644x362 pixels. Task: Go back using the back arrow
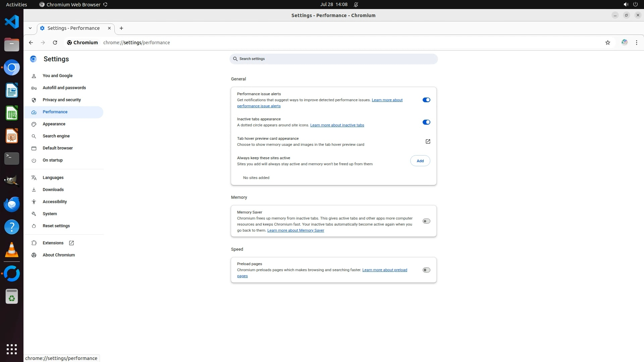pyautogui.click(x=31, y=43)
